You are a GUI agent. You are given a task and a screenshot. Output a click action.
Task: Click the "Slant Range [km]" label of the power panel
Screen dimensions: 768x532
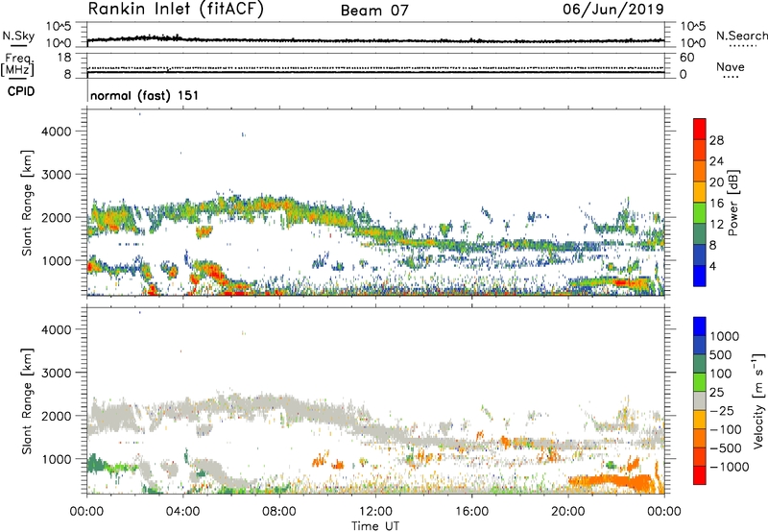[x=27, y=203]
